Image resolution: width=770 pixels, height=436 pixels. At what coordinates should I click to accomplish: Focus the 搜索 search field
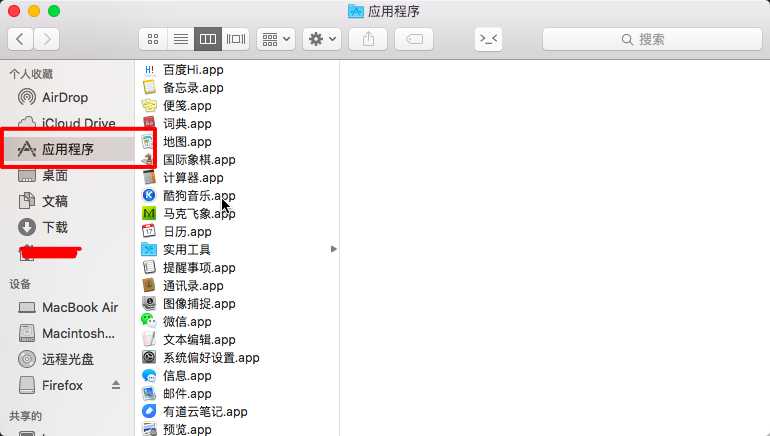click(x=652, y=39)
